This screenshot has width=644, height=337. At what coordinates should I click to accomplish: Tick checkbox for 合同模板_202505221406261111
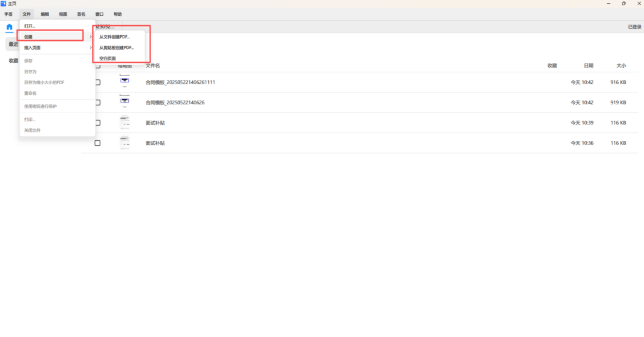click(x=97, y=82)
